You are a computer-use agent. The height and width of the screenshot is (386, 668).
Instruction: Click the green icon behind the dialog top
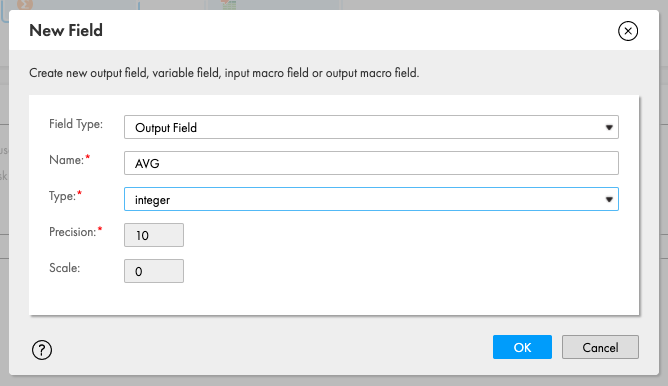coord(229,5)
